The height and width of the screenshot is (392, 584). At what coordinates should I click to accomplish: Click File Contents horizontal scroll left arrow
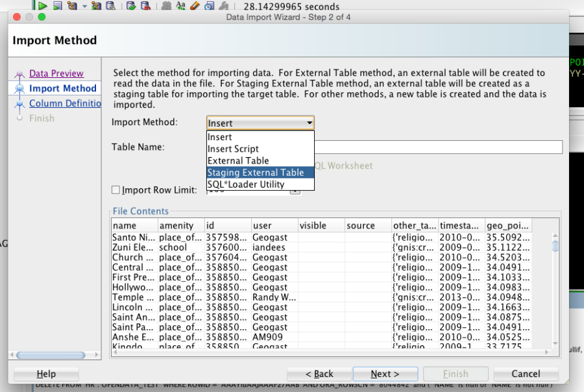pyautogui.click(x=116, y=352)
